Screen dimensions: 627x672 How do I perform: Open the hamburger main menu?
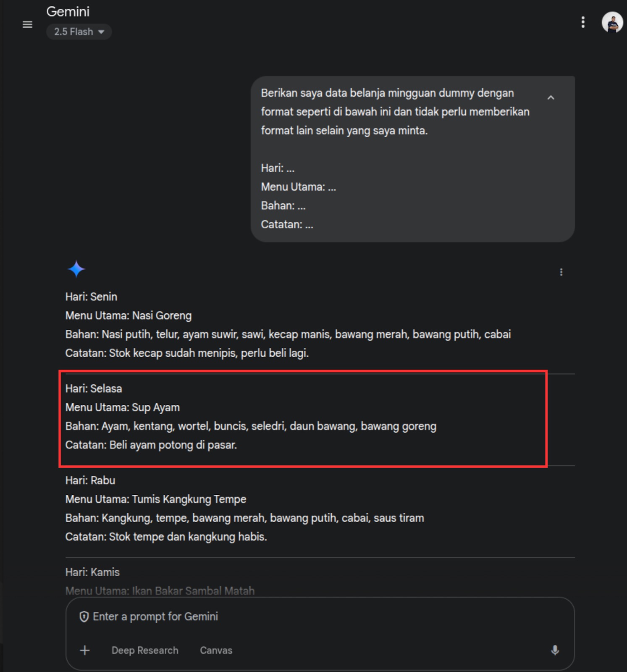[27, 25]
